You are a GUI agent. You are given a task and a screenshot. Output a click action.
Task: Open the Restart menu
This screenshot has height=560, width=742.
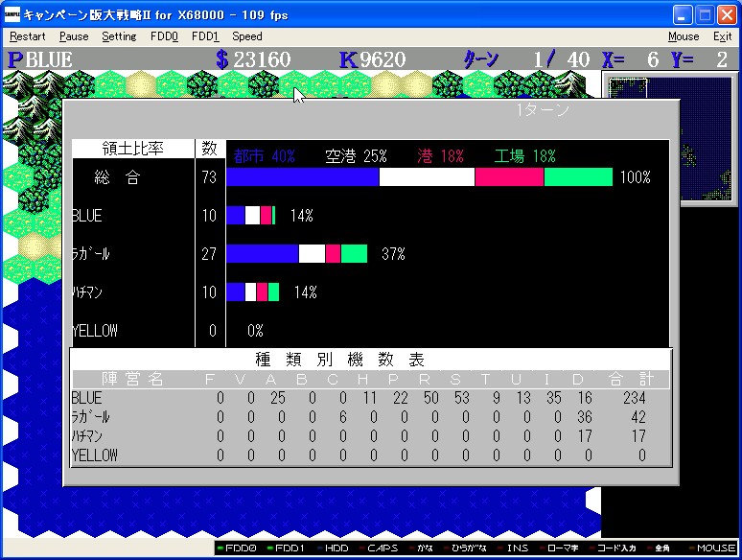pos(27,36)
